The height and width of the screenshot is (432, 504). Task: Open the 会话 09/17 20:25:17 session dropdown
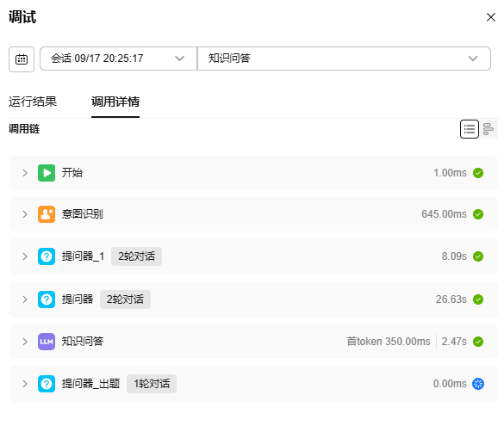[x=118, y=59]
